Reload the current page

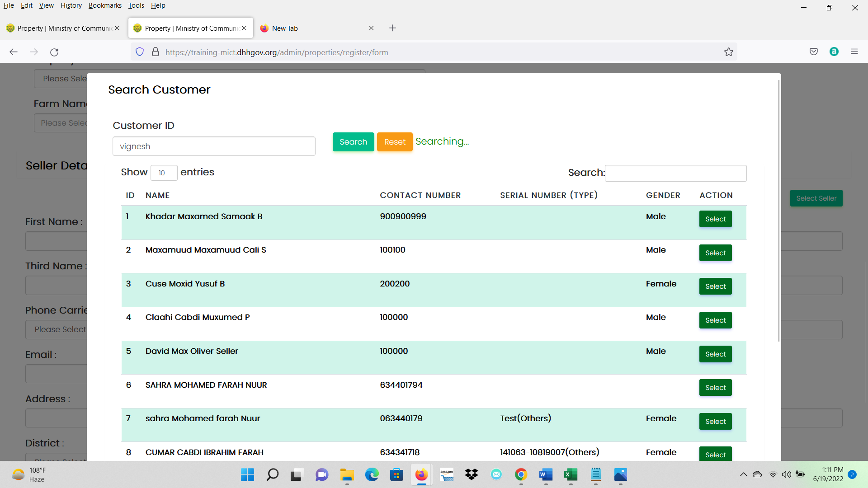pos(54,52)
